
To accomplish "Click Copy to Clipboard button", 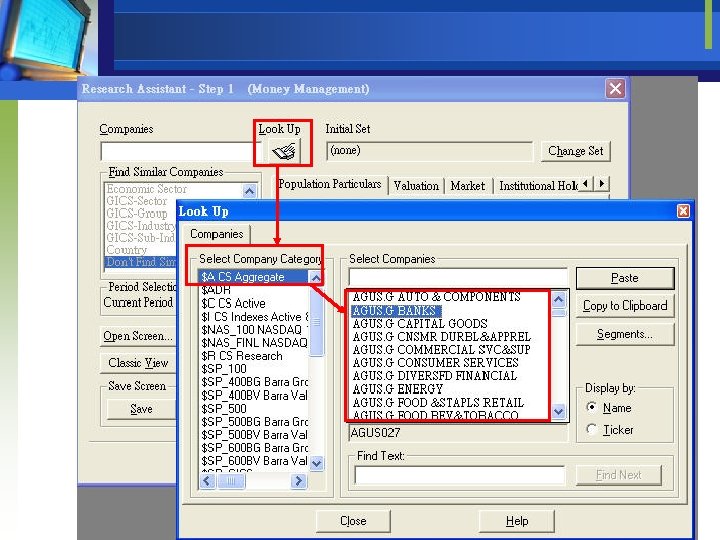I will click(x=625, y=306).
